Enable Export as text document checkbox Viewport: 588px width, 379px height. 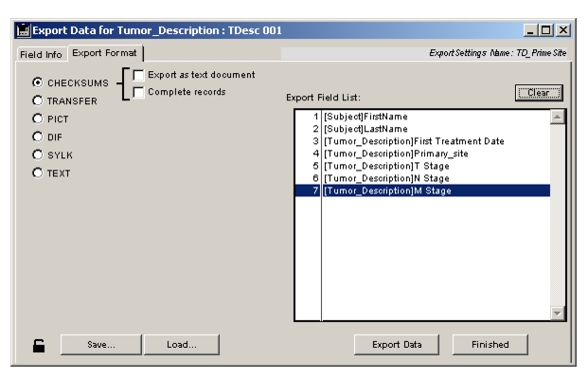138,75
